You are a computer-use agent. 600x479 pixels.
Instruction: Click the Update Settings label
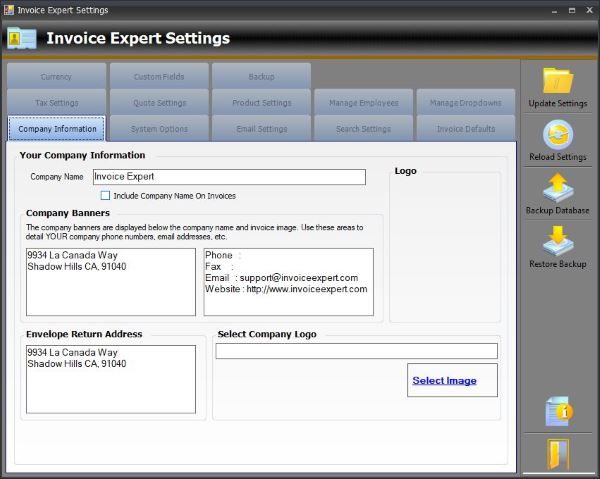pyautogui.click(x=558, y=103)
